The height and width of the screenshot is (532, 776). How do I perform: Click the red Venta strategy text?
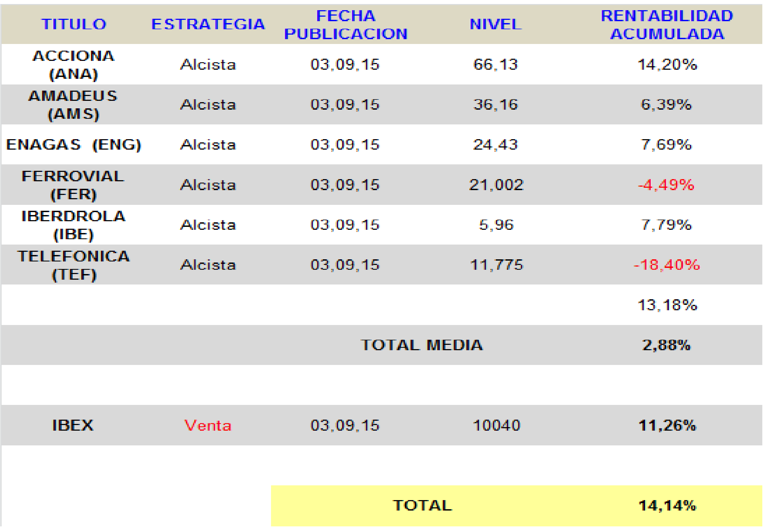[x=208, y=426]
